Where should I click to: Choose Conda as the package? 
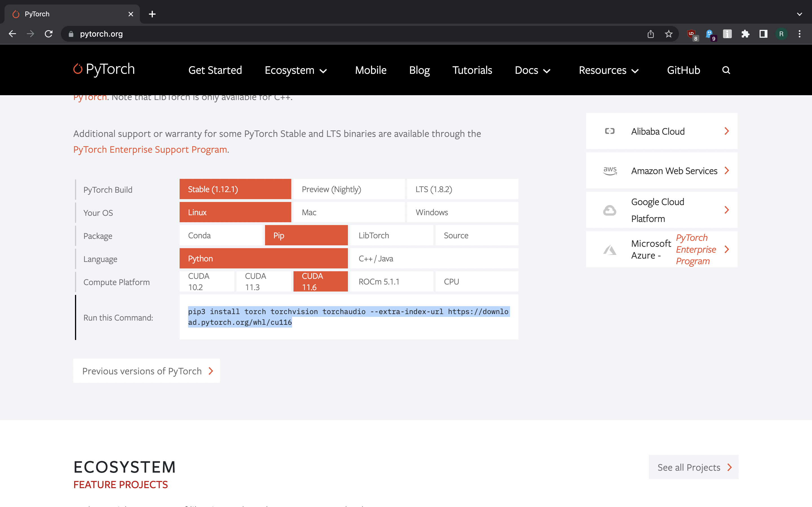tap(221, 235)
